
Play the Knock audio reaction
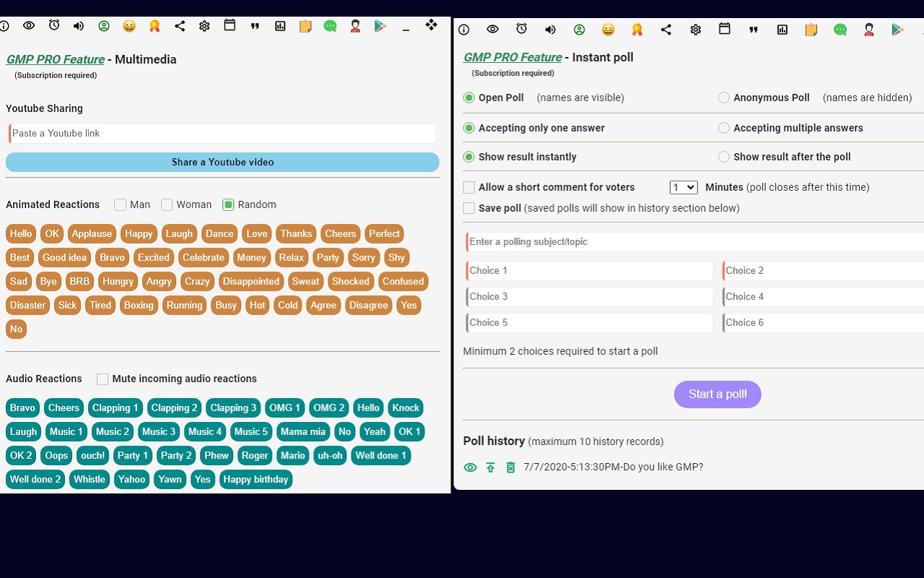pos(406,408)
